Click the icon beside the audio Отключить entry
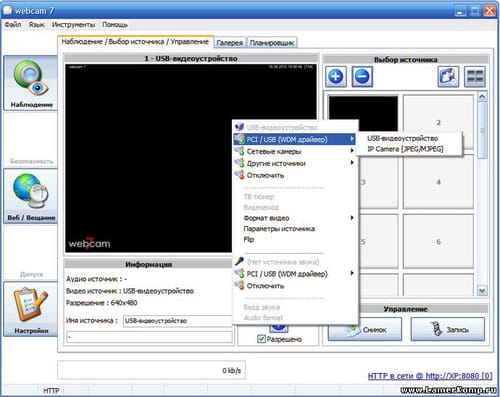The height and width of the screenshot is (397, 500). [239, 286]
